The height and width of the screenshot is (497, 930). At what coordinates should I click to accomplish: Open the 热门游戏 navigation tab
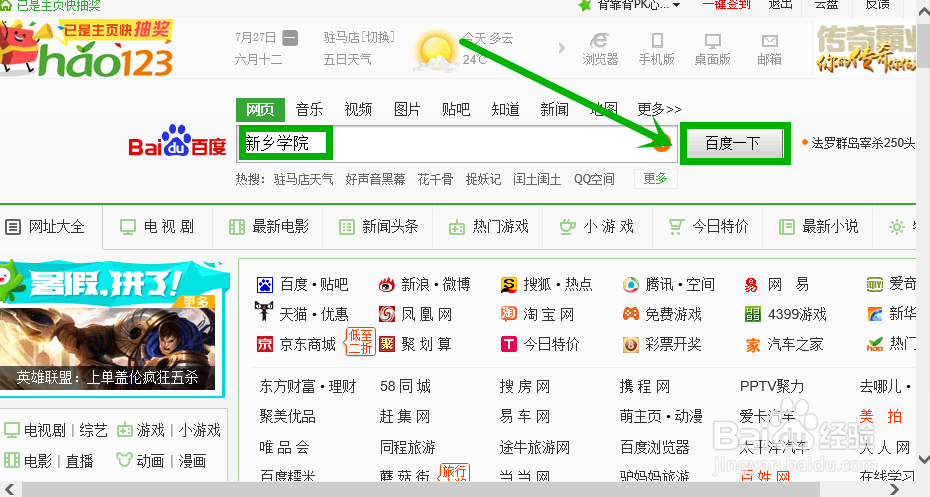(489, 227)
